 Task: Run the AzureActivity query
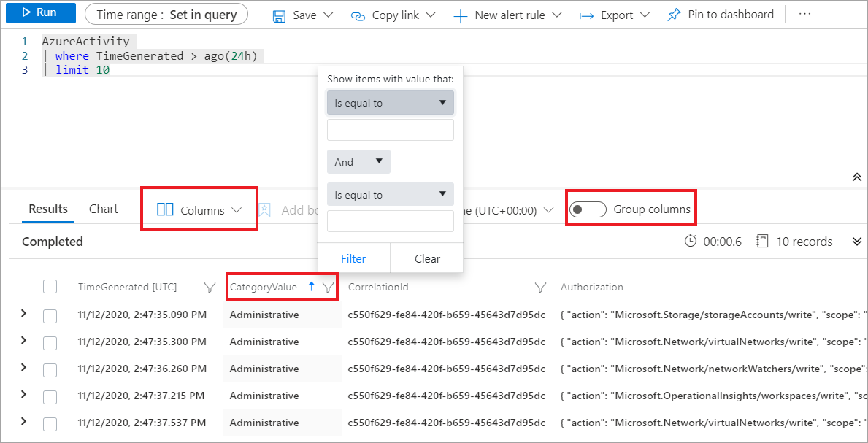(x=40, y=14)
